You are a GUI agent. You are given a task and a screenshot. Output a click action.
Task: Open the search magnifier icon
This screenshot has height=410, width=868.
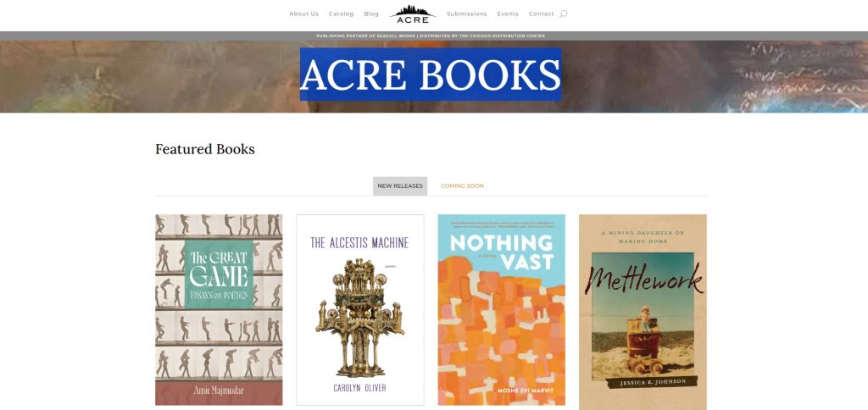pyautogui.click(x=563, y=14)
